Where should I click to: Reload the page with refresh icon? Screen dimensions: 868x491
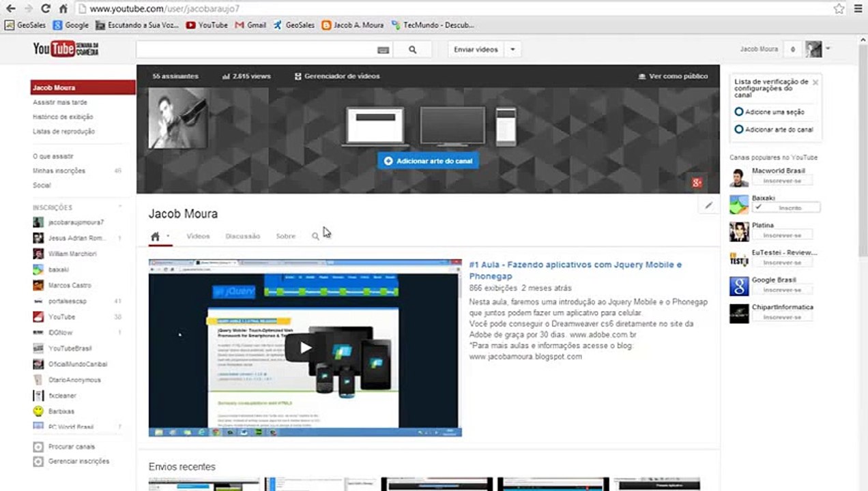pos(46,9)
